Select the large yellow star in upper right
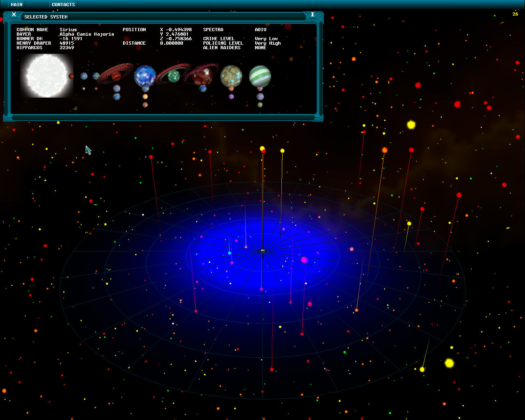This screenshot has width=525, height=420. click(x=411, y=125)
